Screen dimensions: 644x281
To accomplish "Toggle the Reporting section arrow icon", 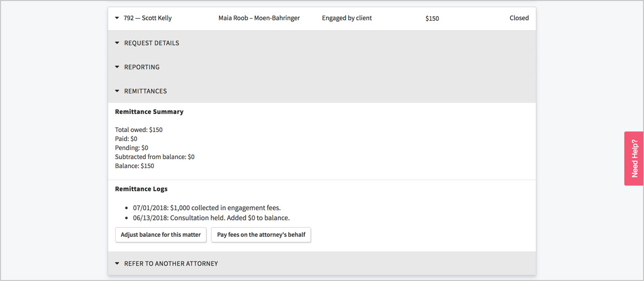I will click(x=117, y=67).
